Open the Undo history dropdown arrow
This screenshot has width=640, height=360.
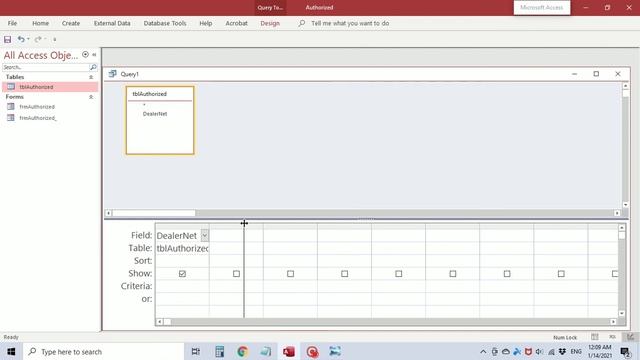click(28, 39)
